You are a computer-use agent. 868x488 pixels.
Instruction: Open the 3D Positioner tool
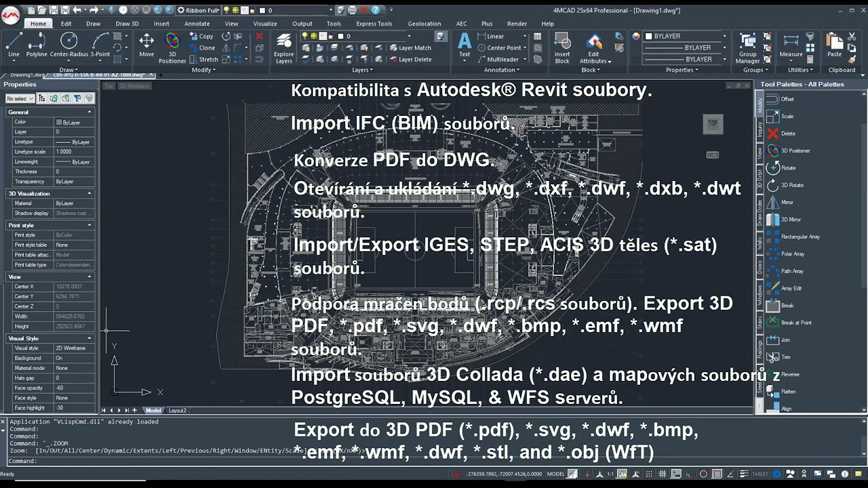pos(172,47)
